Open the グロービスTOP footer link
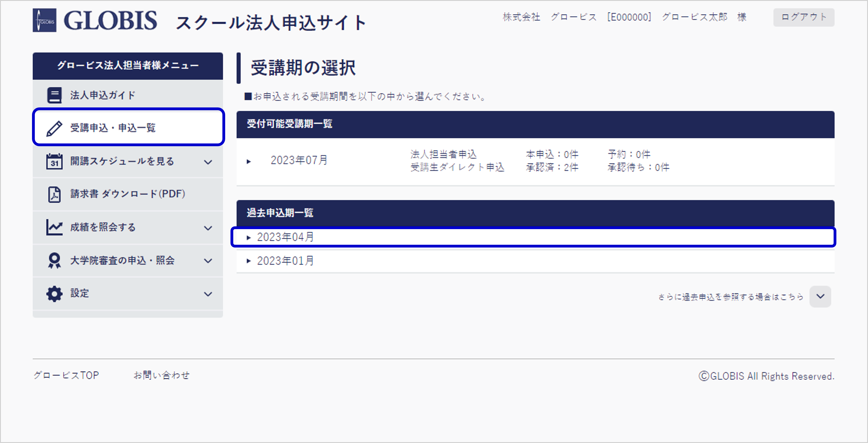The width and height of the screenshot is (868, 443). pyautogui.click(x=66, y=375)
